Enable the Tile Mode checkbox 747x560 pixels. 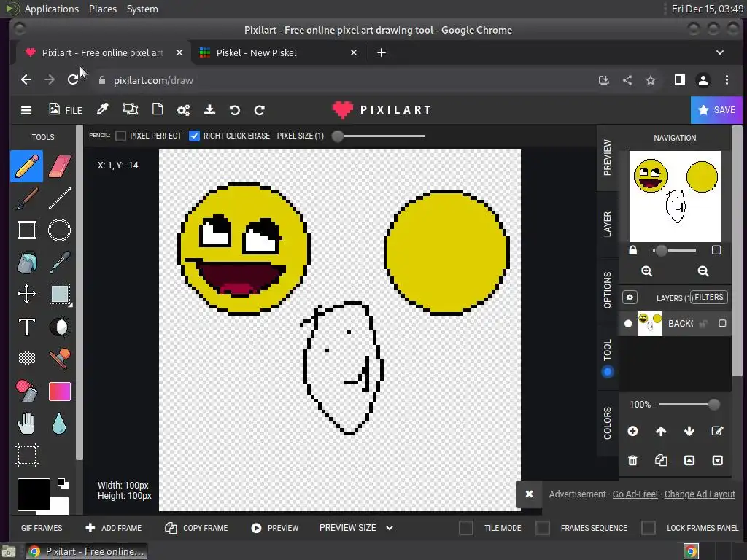[x=466, y=528]
